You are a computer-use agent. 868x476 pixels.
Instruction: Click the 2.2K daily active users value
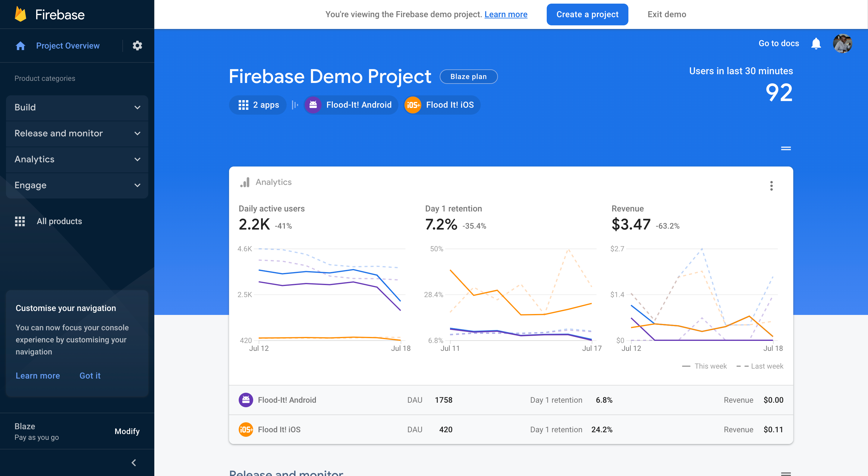click(254, 224)
